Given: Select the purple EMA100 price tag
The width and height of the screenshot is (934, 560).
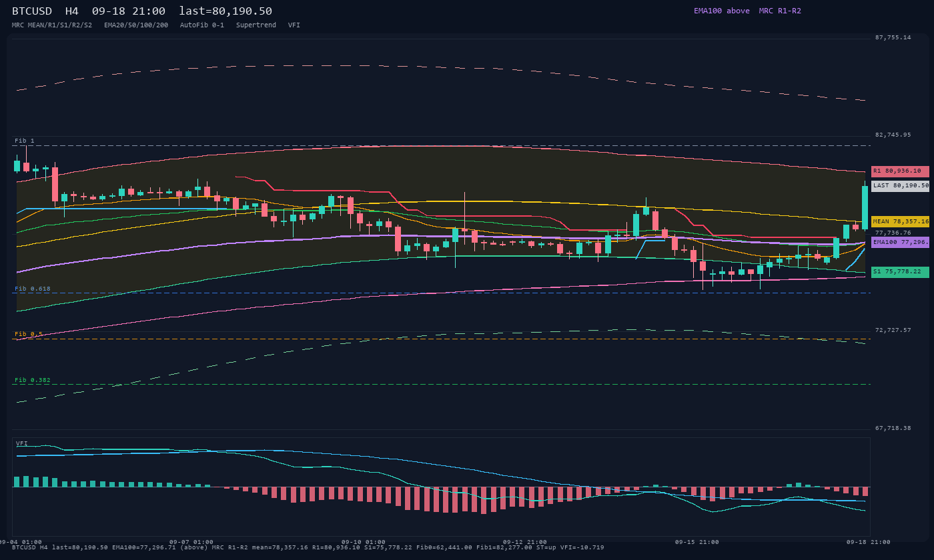Looking at the screenshot, I should 900,242.
